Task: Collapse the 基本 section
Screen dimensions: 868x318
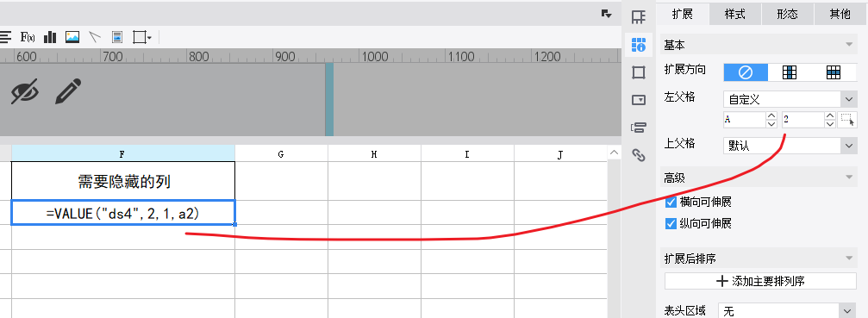Action: tap(849, 44)
